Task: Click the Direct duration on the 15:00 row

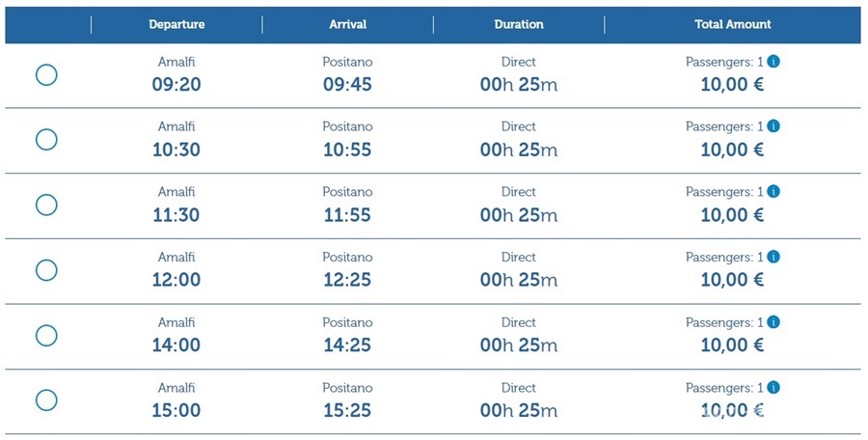Action: 519,388
